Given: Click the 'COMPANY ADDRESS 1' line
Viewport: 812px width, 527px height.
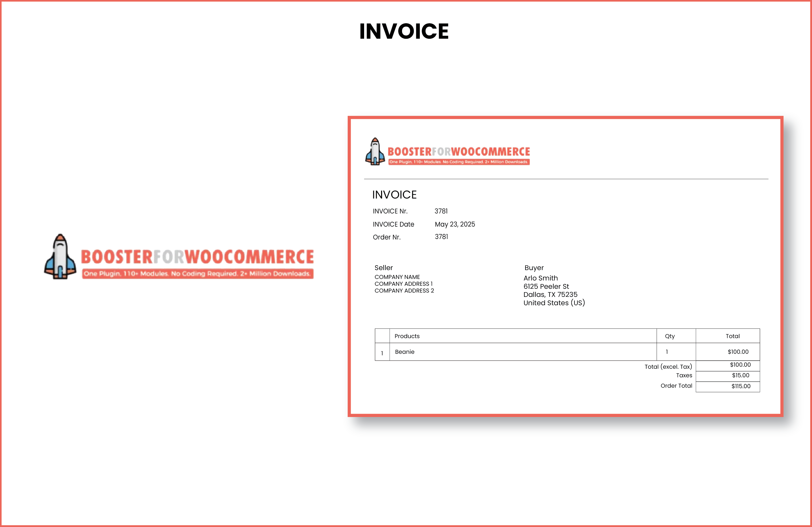Looking at the screenshot, I should pos(404,284).
